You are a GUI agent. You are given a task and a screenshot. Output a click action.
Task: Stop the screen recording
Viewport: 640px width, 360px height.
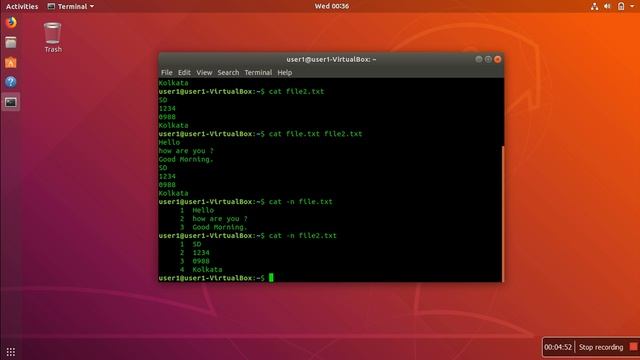[601, 347]
